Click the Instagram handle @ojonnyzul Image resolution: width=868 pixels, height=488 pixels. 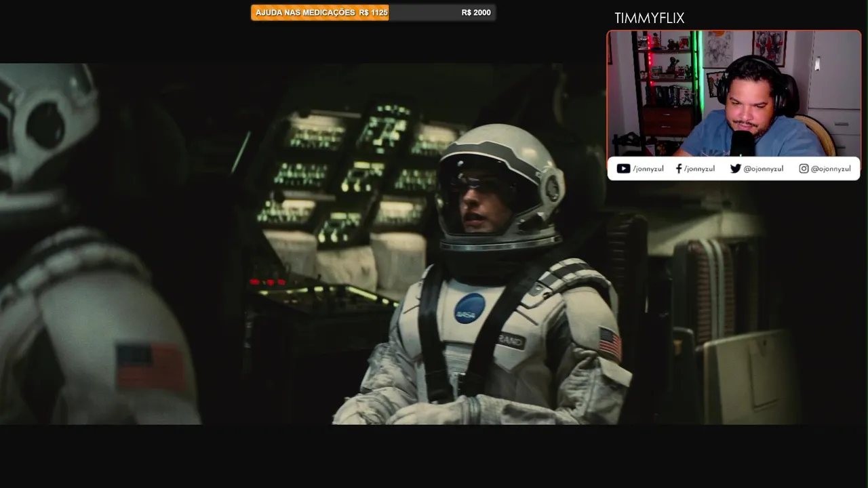coord(831,169)
